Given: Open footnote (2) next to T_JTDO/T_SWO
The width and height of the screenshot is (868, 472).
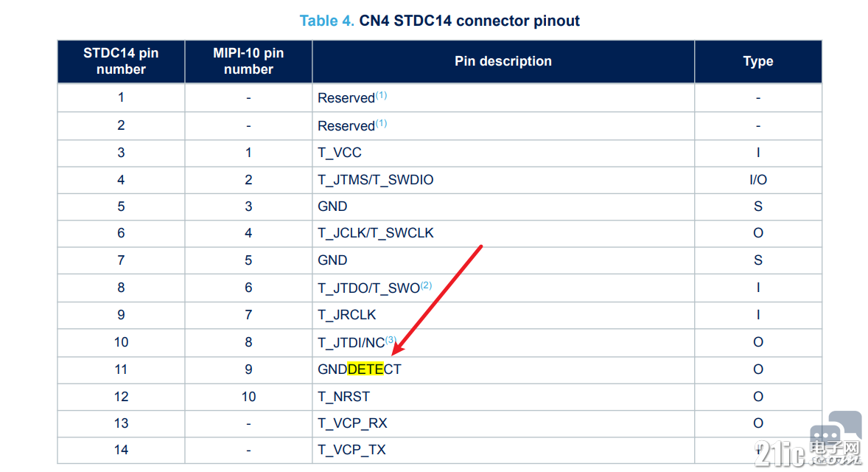Looking at the screenshot, I should [426, 285].
